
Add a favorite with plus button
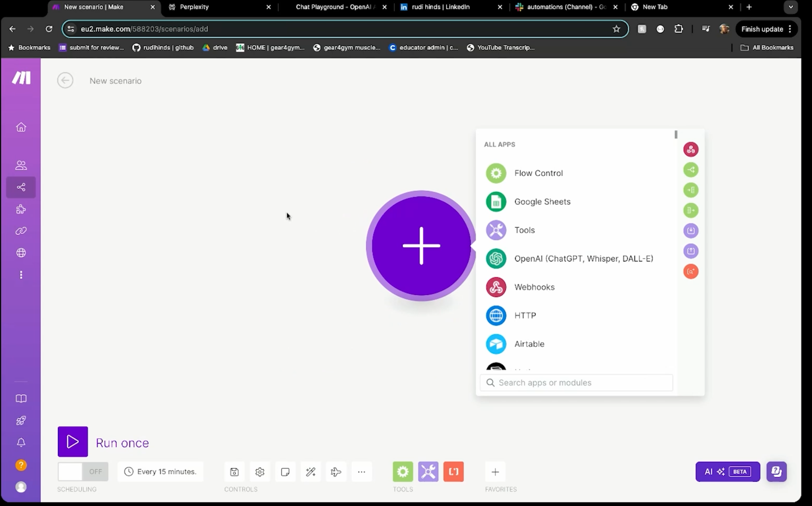(495, 472)
